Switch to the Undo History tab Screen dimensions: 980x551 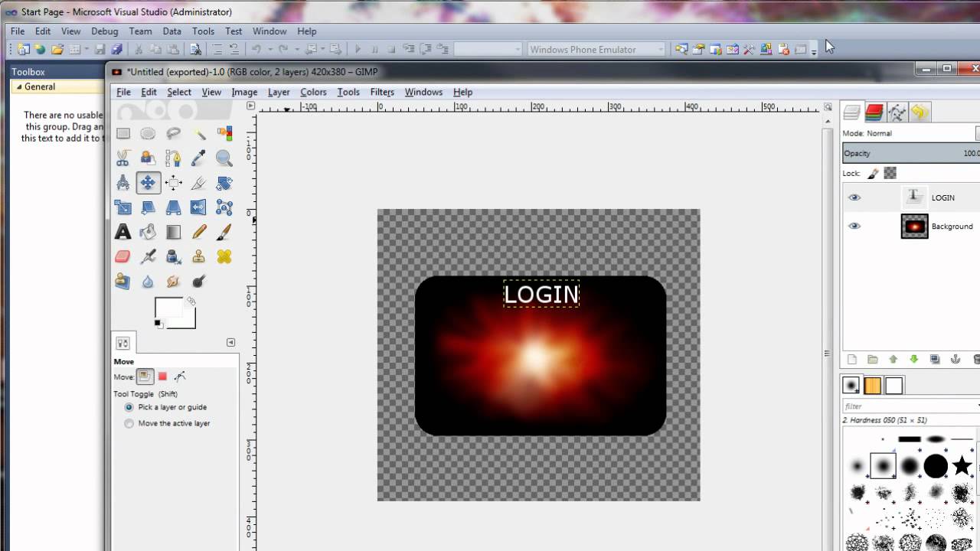(x=920, y=113)
